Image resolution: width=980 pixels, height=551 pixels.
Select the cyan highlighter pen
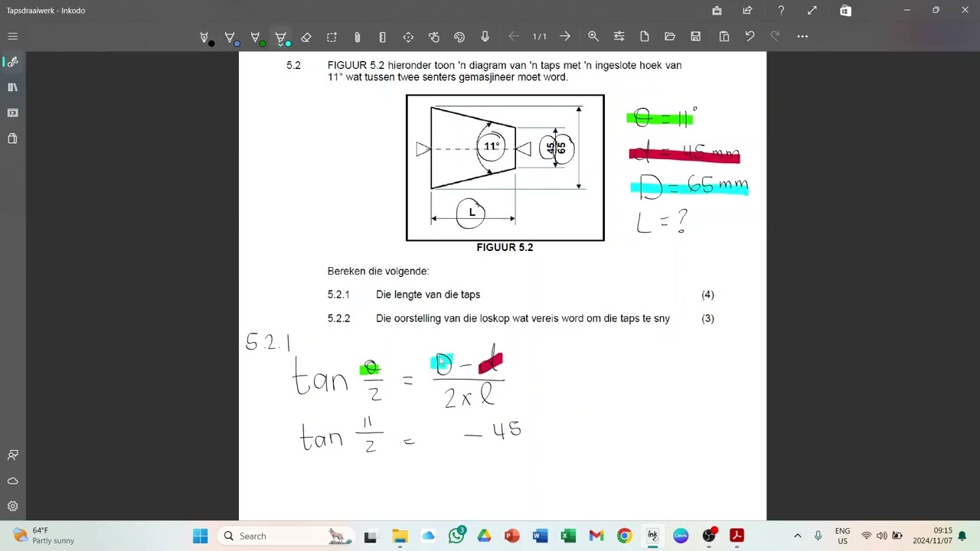tap(281, 37)
